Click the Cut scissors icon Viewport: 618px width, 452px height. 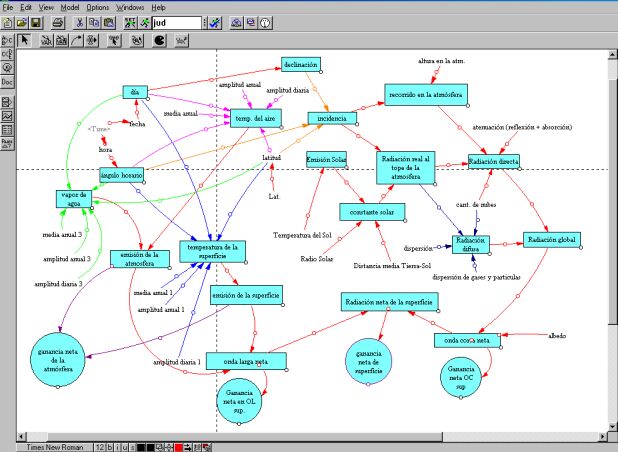click(77, 22)
